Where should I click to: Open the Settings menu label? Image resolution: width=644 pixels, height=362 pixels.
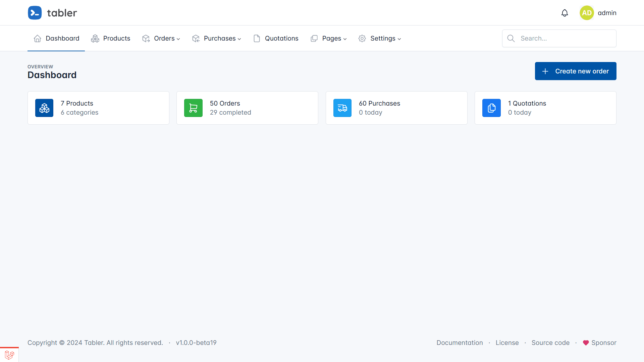pyautogui.click(x=383, y=39)
